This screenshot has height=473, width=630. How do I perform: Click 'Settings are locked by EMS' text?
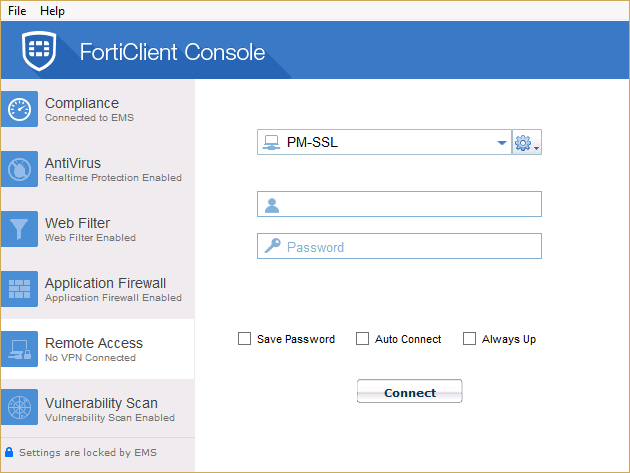click(x=88, y=453)
